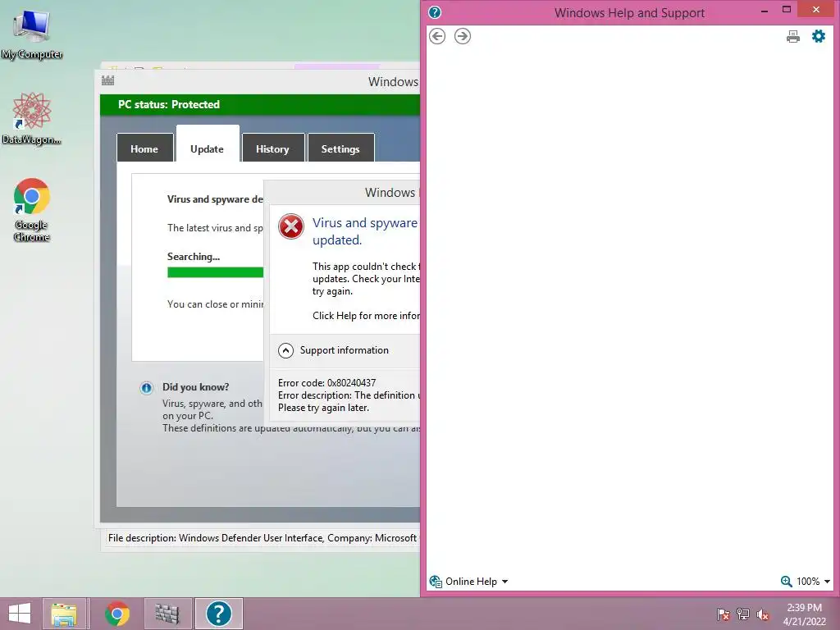Image resolution: width=840 pixels, height=630 pixels.
Task: Print the Help and Support page
Action: pyautogui.click(x=793, y=36)
